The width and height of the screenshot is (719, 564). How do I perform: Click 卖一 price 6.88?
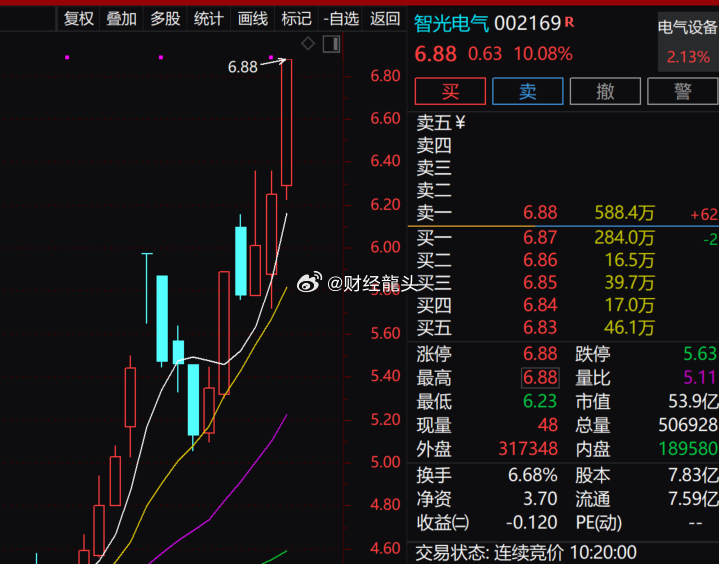click(x=540, y=213)
